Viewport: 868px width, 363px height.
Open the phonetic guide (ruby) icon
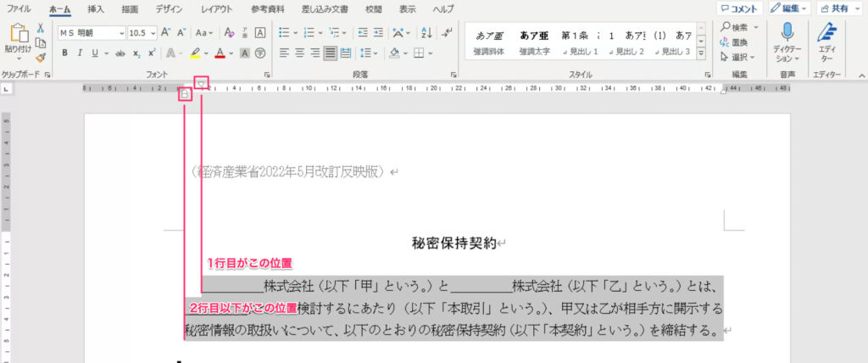point(245,33)
